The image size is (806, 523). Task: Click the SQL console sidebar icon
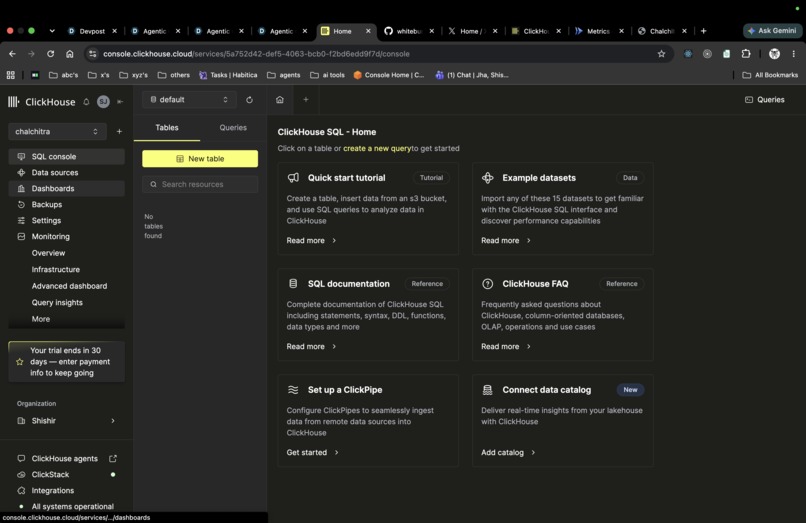[x=21, y=156]
